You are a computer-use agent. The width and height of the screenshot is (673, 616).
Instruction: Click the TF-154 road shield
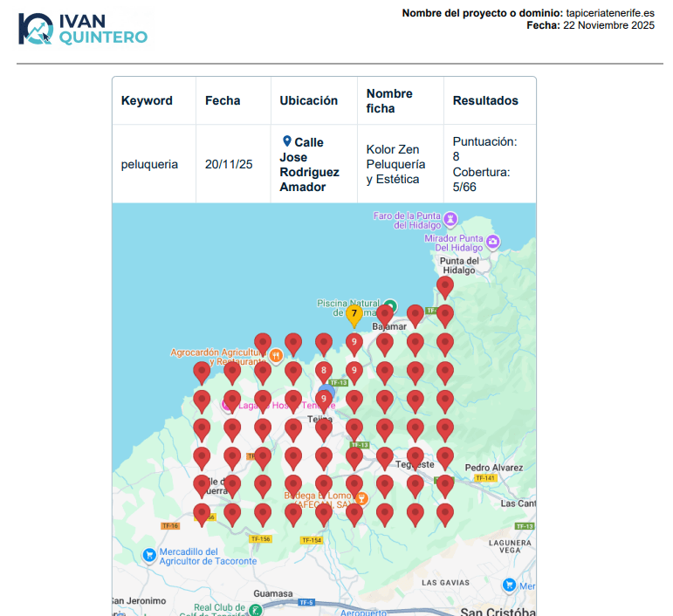[x=312, y=540]
